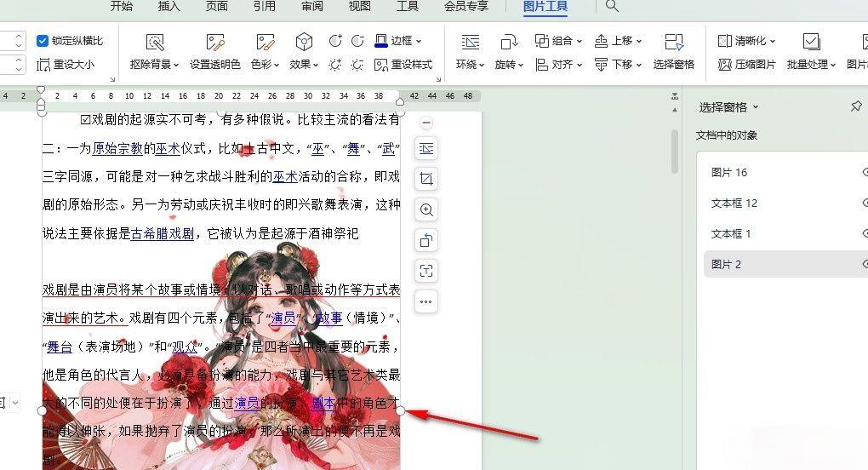Click the 压缩图片 compress picture button

[x=746, y=65]
